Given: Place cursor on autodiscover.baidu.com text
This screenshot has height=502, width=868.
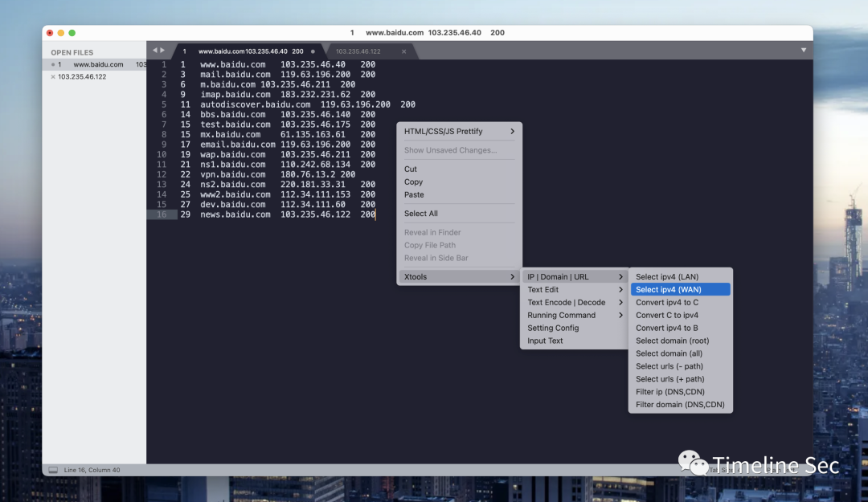Looking at the screenshot, I should pos(256,104).
